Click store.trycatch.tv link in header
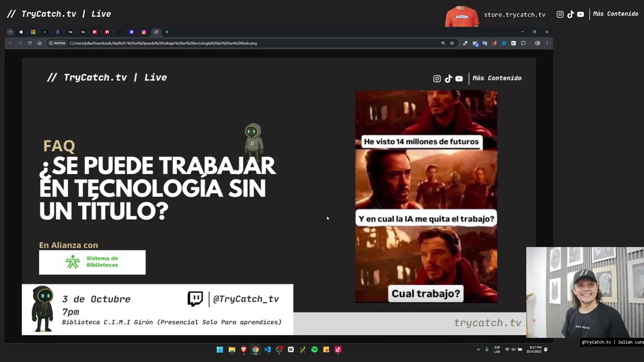This screenshot has height=362, width=644. tap(515, 15)
